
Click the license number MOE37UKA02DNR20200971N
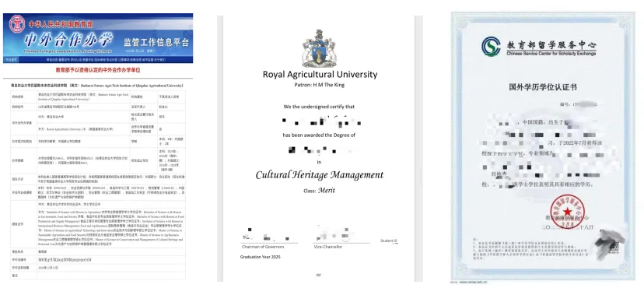65,260
